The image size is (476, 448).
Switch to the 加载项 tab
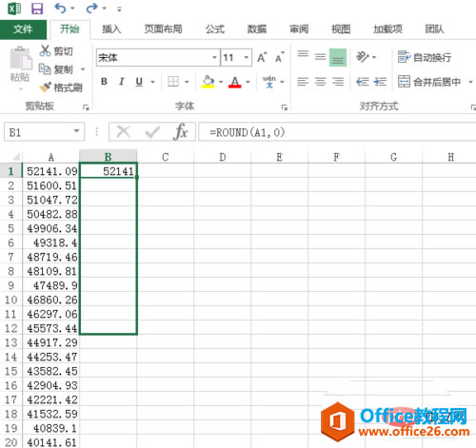click(387, 29)
